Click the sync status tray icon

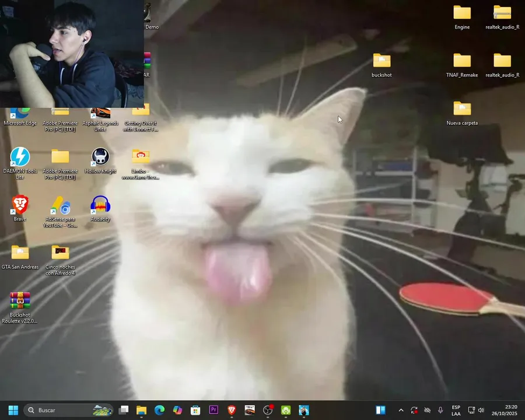coord(414,410)
